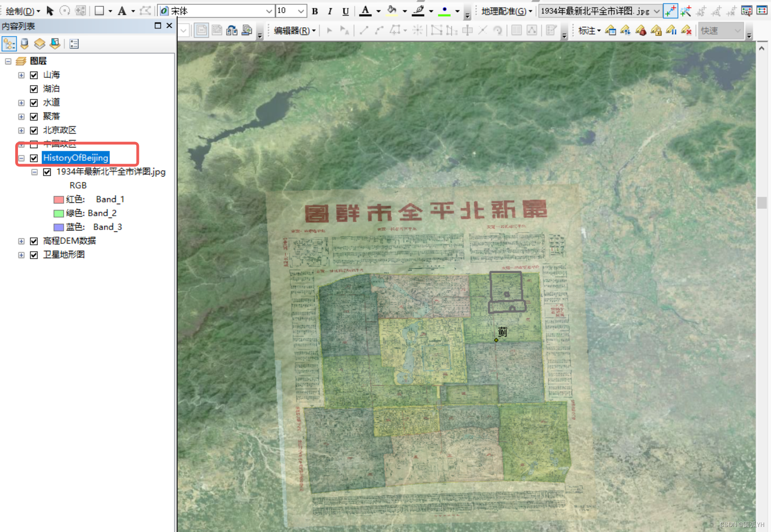Screen dimensions: 771x532
Task: Click the fill color bucket swatch
Action: tap(392, 11)
